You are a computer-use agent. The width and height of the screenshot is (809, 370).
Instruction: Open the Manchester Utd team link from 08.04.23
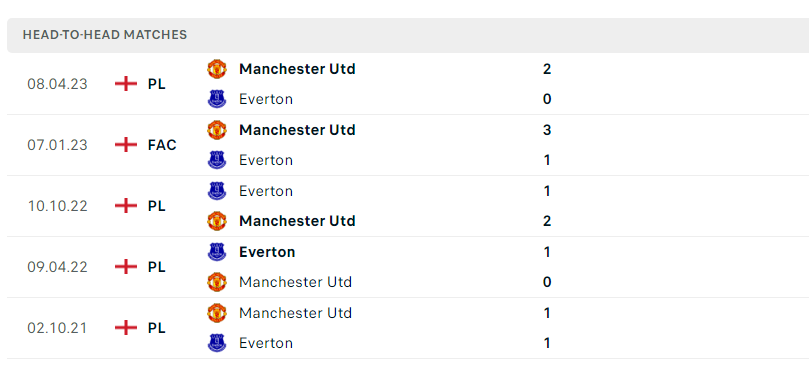[x=297, y=69]
